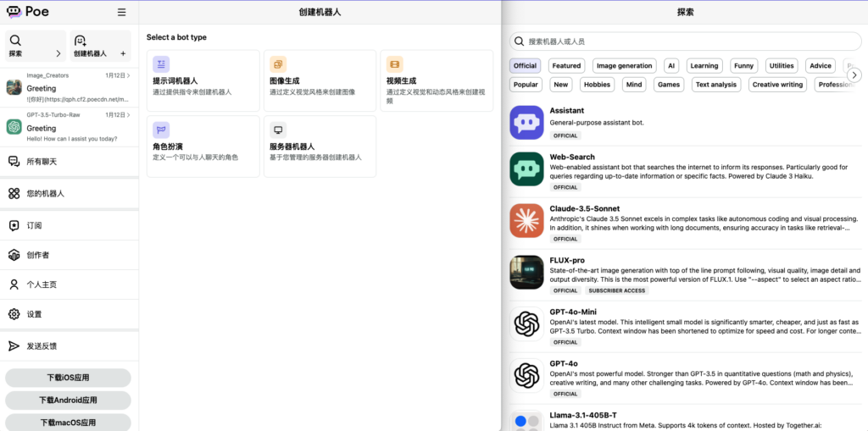The height and width of the screenshot is (431, 868).
Task: Click the 下载macOS应用 button
Action: [x=68, y=423]
